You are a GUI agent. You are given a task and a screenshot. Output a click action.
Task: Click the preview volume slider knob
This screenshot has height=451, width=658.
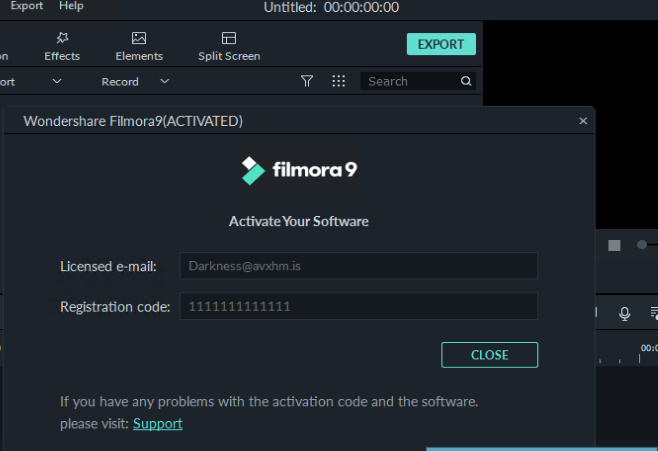[x=642, y=244]
